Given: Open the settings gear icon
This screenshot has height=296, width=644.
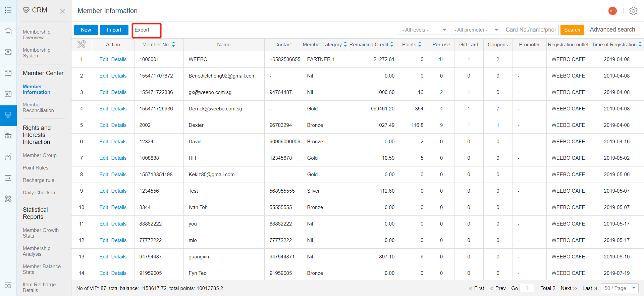Looking at the screenshot, I should pyautogui.click(x=633, y=11).
